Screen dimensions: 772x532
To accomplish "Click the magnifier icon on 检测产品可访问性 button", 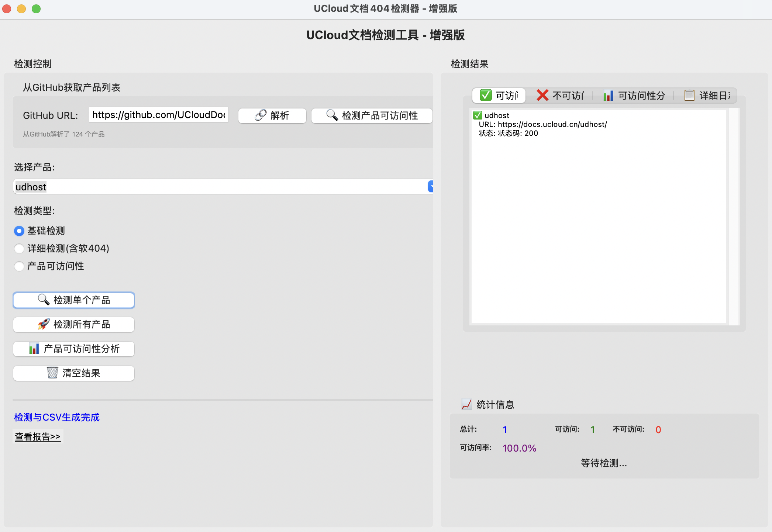I will click(332, 115).
